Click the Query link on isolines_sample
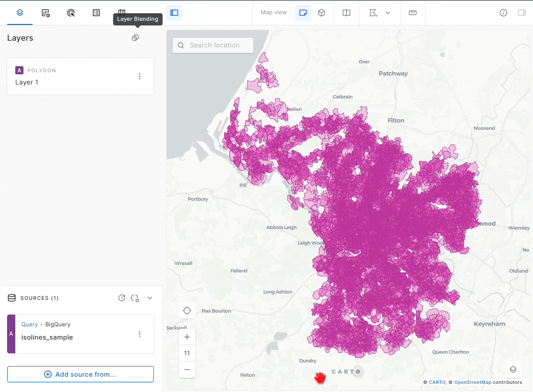The image size is (533, 392). pyautogui.click(x=30, y=324)
